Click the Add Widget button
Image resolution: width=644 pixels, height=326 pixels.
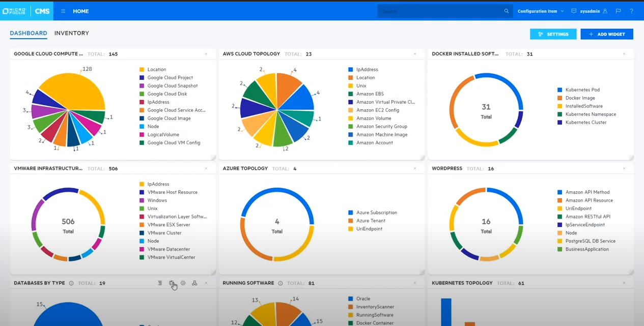coord(606,34)
